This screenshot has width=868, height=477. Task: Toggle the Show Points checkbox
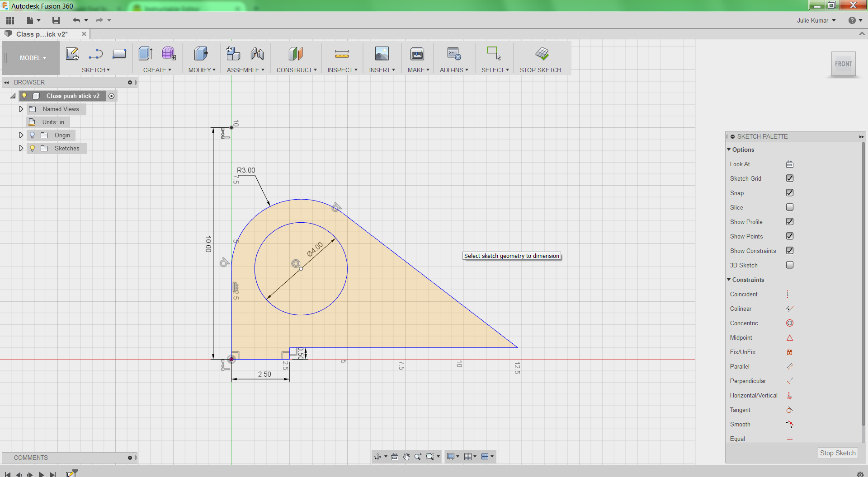coord(790,236)
